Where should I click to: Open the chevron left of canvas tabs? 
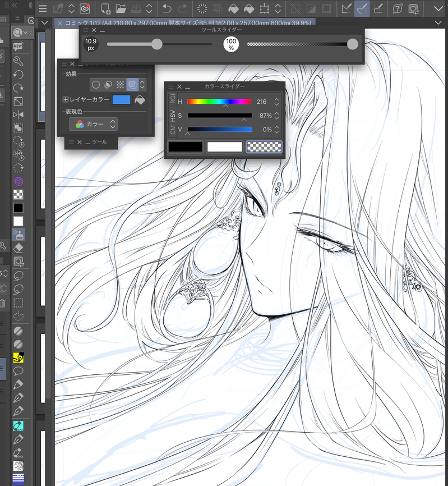[x=45, y=22]
